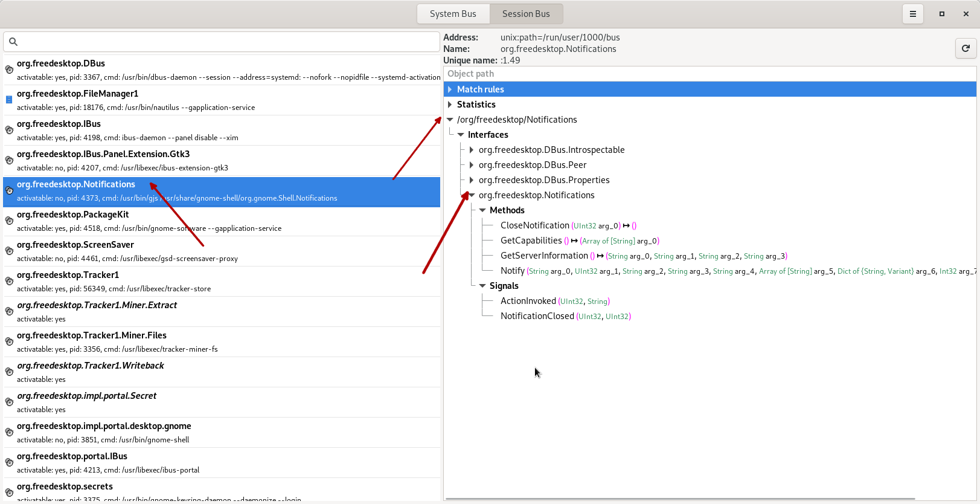Click the org.freedesktop.FileManager1 app icon
Viewport: 980px width, 504px height.
pyautogui.click(x=9, y=100)
